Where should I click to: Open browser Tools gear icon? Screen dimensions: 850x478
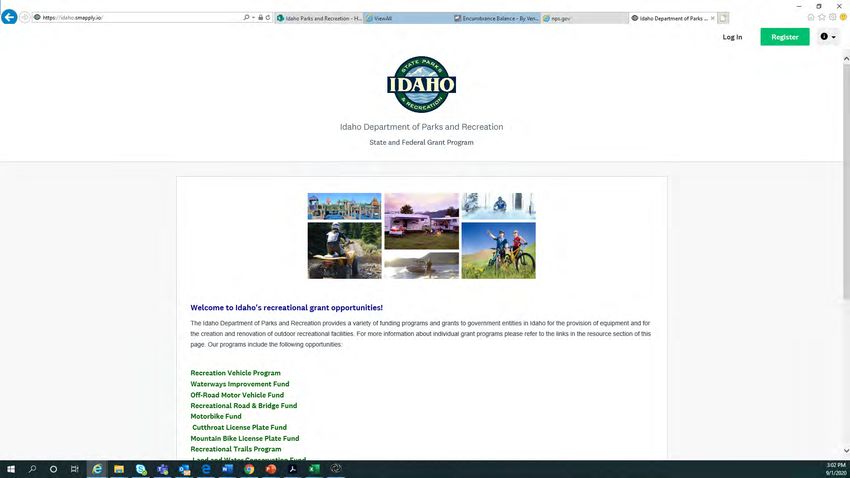[x=833, y=17]
